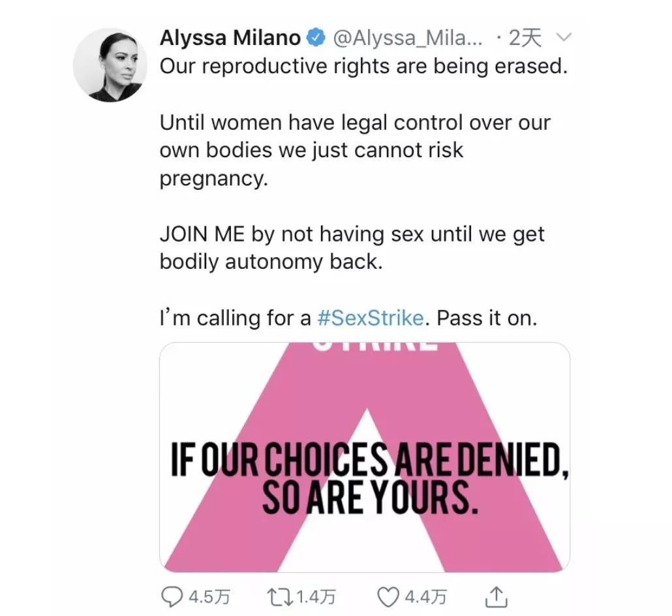
Task: Click the "2天" tweet timestamp
Action: pyautogui.click(x=525, y=38)
